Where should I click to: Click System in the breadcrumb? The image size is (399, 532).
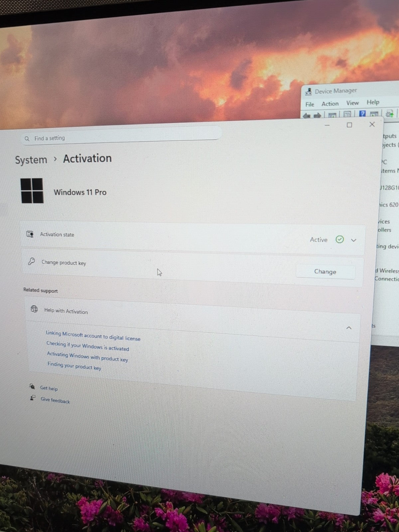point(31,160)
